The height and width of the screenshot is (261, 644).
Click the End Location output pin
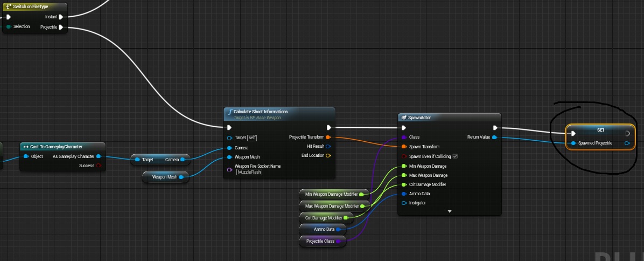tap(328, 155)
